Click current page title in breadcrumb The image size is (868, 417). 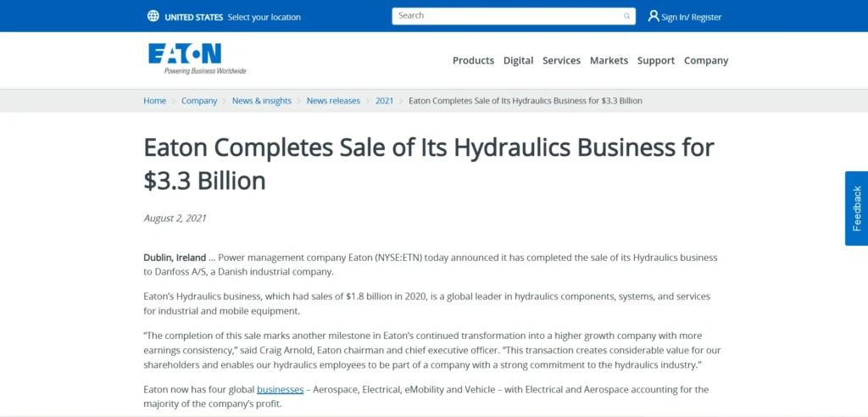[x=526, y=101]
